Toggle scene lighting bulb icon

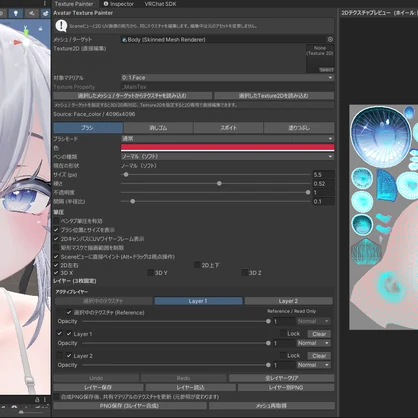pyautogui.click(x=15, y=13)
